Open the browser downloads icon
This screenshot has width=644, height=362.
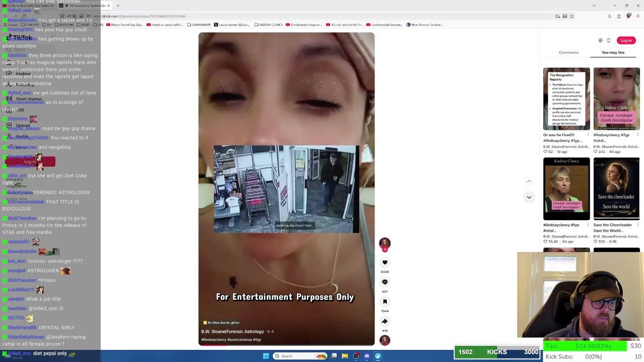609,16
